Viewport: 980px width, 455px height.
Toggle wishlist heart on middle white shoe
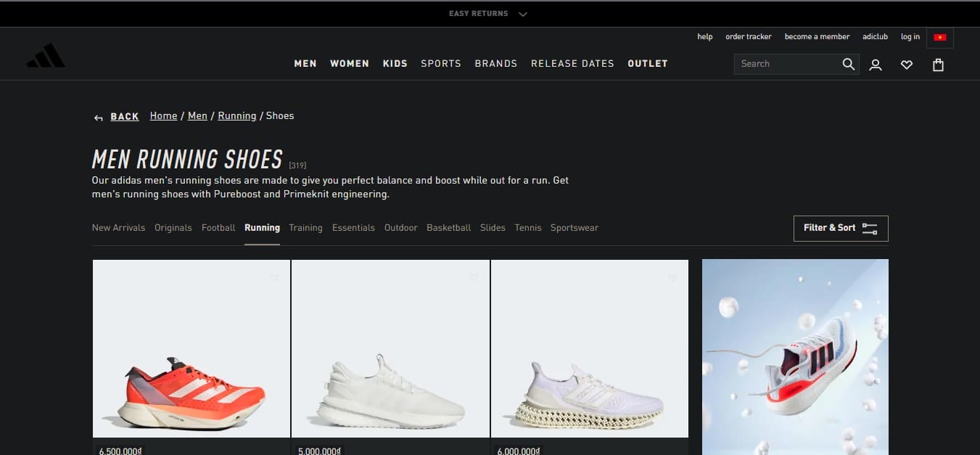point(474,278)
